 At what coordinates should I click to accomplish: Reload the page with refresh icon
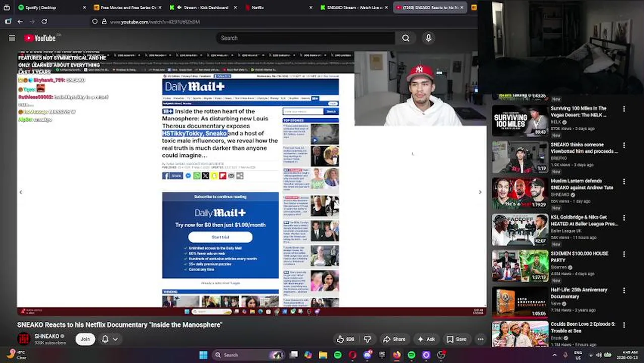pos(44,22)
